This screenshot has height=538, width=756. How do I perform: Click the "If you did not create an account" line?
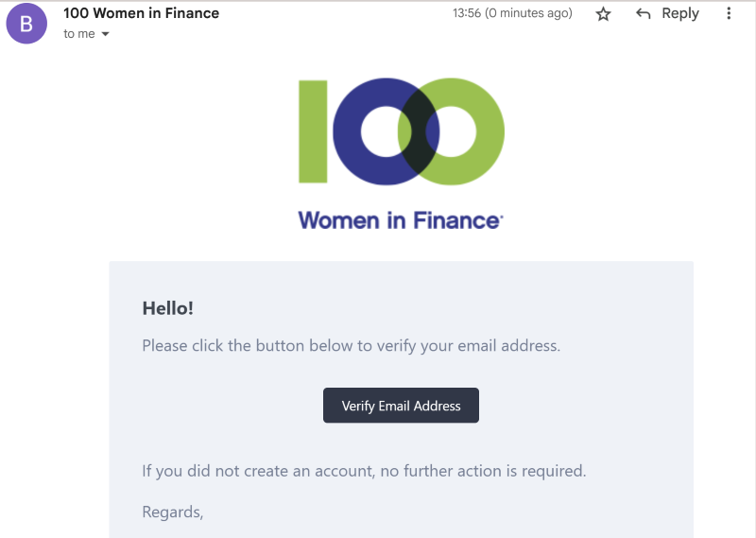click(364, 470)
